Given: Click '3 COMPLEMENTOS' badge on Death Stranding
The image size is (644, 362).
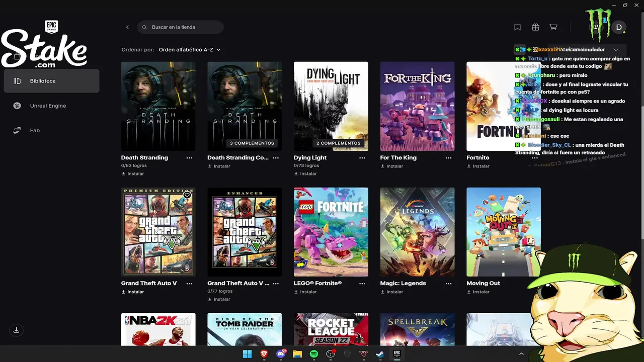Looking at the screenshot, I should [252, 143].
